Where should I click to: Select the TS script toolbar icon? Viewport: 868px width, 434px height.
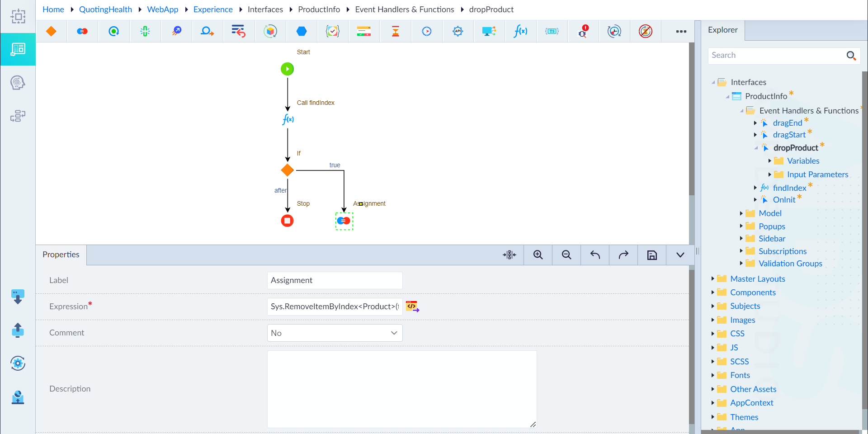tap(552, 31)
